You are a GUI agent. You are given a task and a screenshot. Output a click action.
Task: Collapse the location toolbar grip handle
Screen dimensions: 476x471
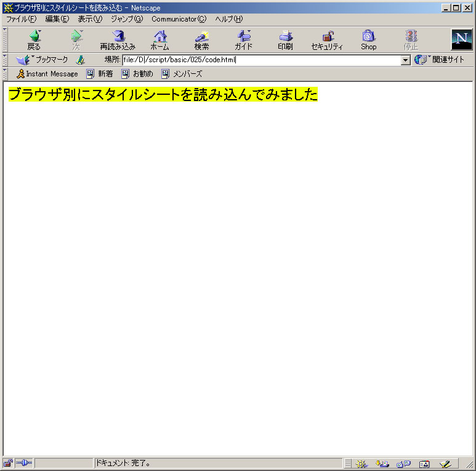[x=5, y=60]
